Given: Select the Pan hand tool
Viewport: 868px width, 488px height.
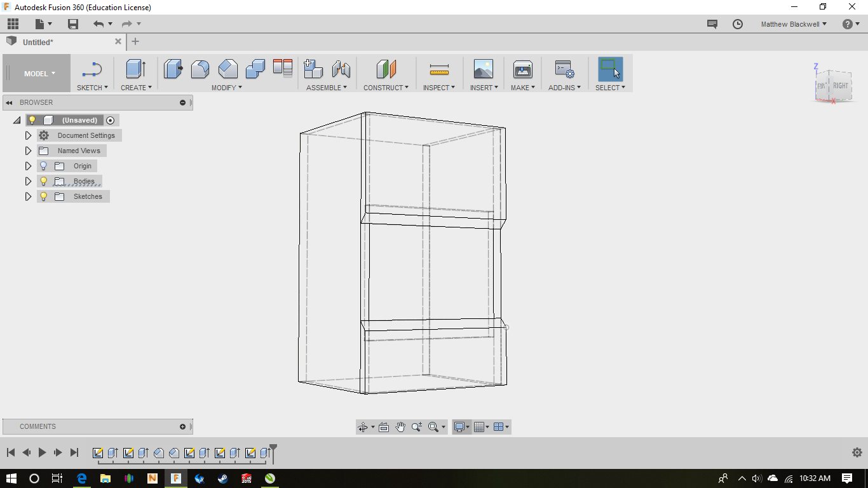Looking at the screenshot, I should click(400, 427).
